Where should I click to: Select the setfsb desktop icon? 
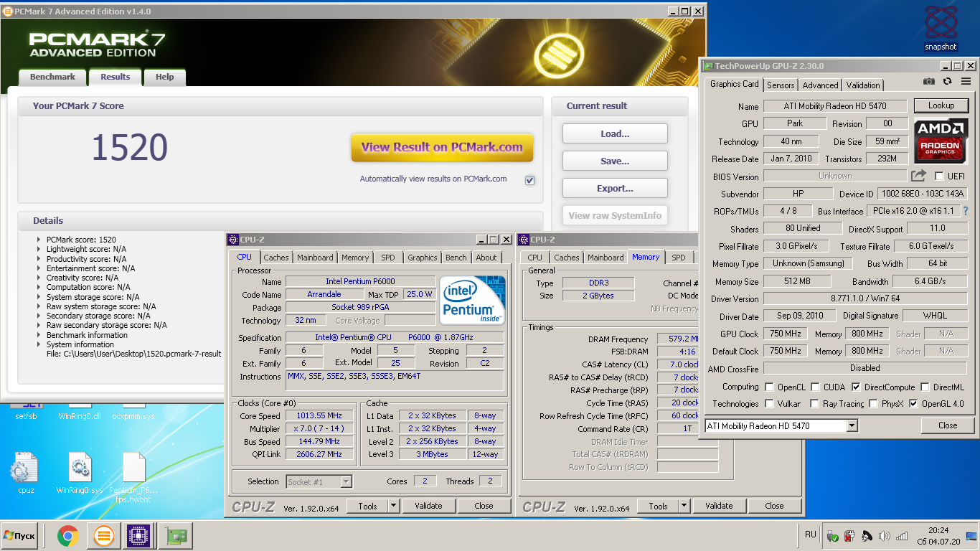[x=26, y=412]
